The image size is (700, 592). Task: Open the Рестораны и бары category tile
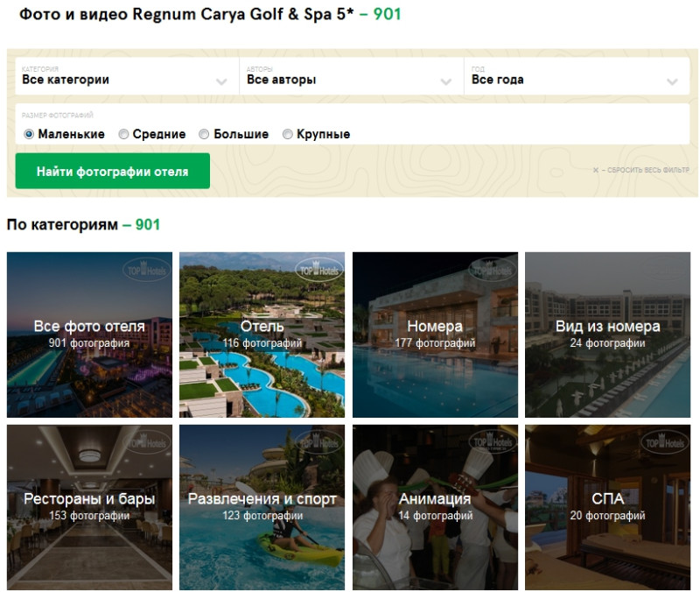point(90,508)
